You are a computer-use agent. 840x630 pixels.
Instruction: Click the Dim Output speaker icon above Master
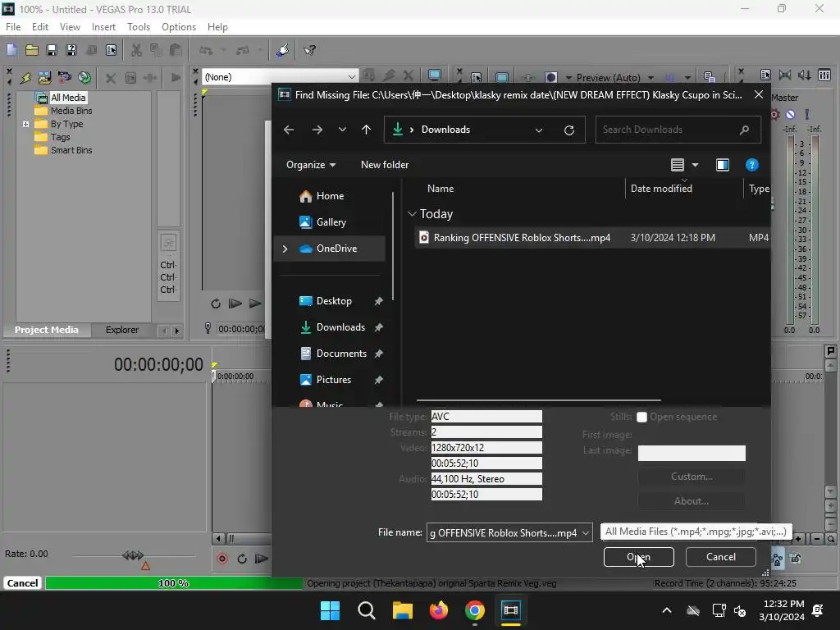(x=805, y=75)
